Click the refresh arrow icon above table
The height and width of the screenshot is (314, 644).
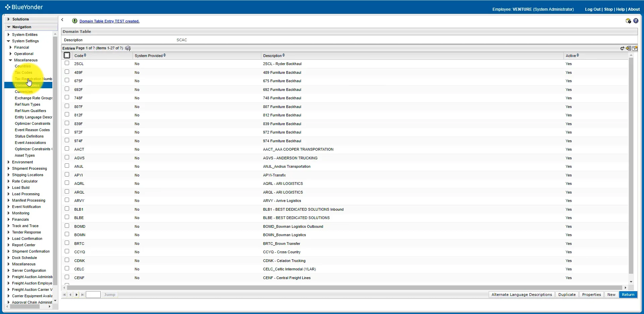[622, 48]
